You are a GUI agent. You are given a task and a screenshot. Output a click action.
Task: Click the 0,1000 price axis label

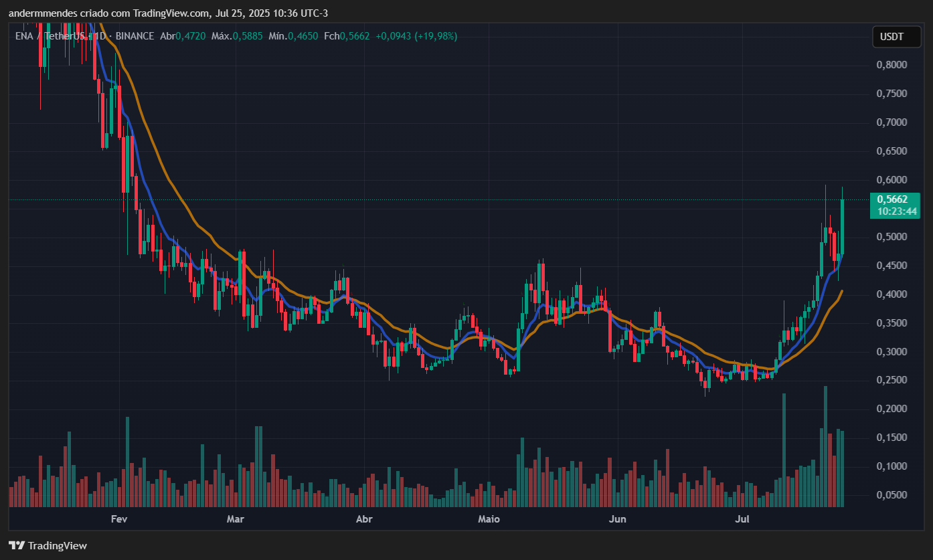coord(892,466)
